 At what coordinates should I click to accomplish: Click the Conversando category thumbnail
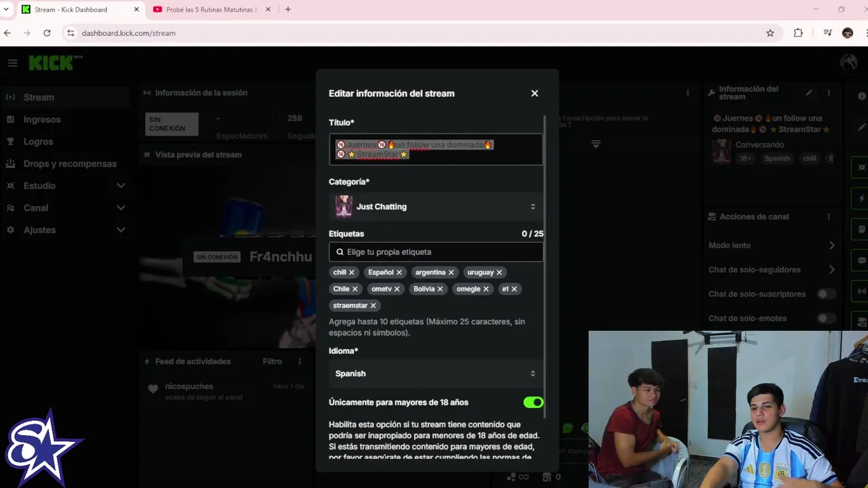tap(722, 151)
